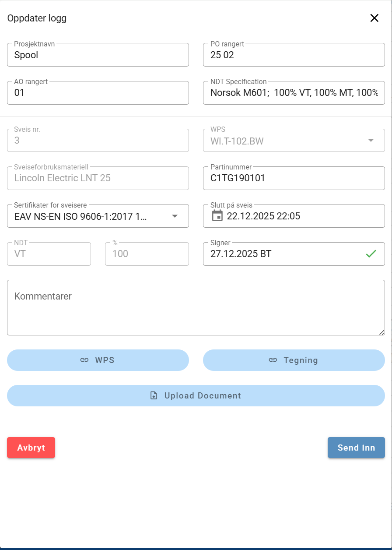Click the calendar icon before 22.12.2025 22:05
This screenshot has height=550, width=392.
(217, 215)
